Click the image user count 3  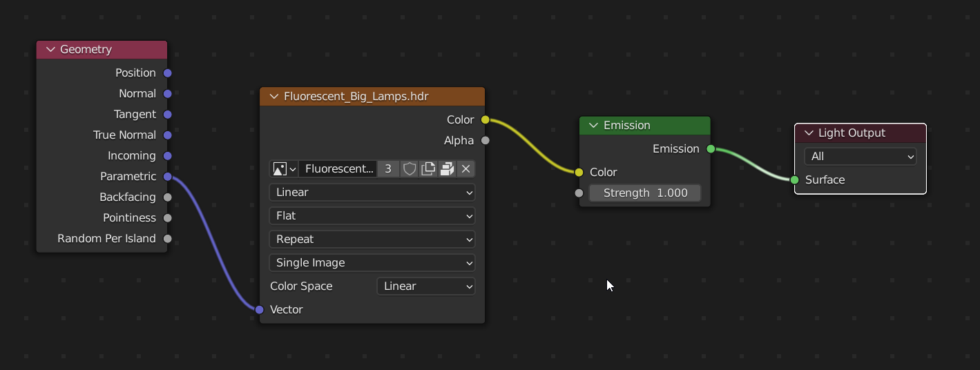[x=388, y=169]
